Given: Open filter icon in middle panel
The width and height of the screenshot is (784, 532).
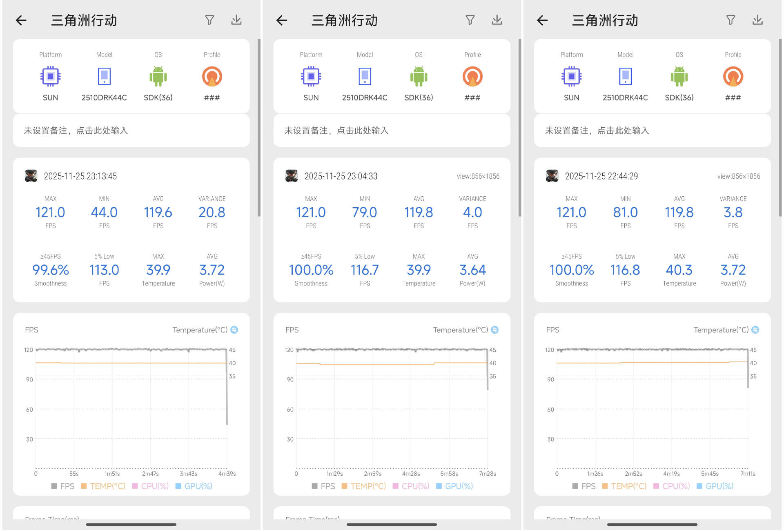Looking at the screenshot, I should pos(470,20).
